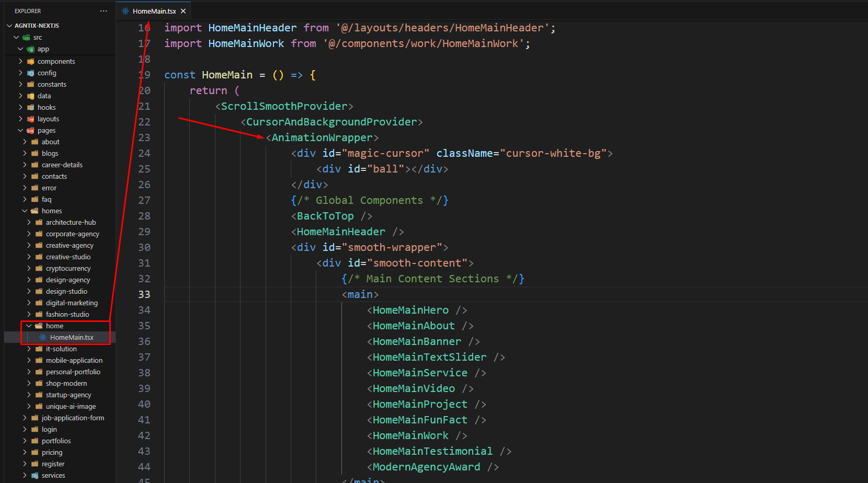Click the pages folder icon

pyautogui.click(x=31, y=131)
